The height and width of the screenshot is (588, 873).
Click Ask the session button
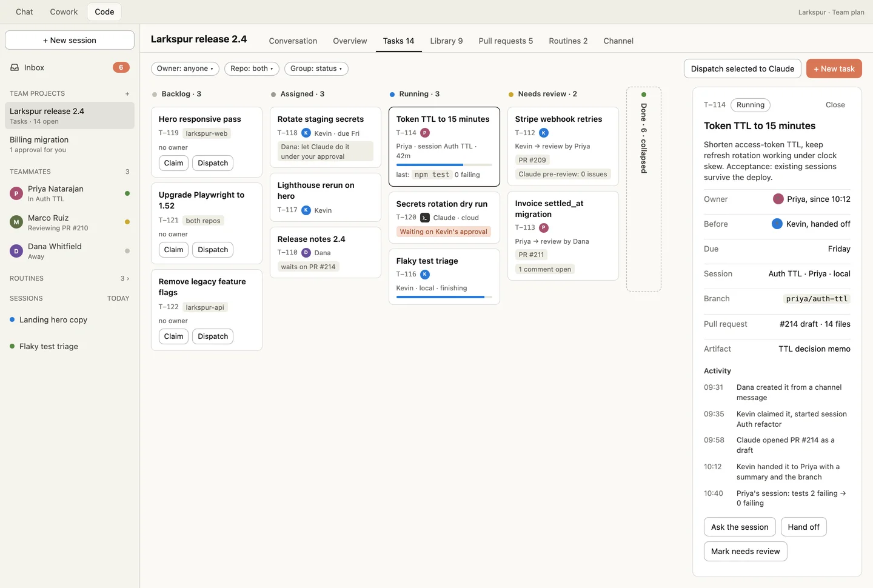(740, 527)
